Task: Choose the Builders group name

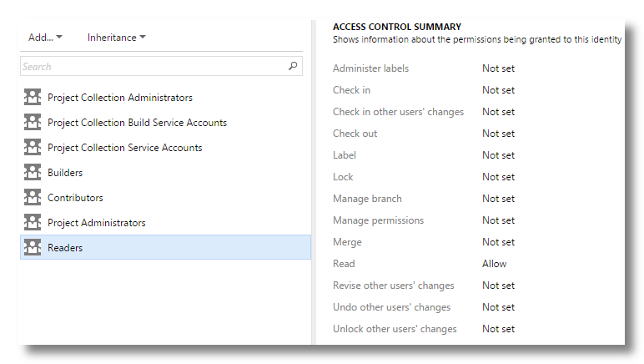Action: [x=65, y=173]
